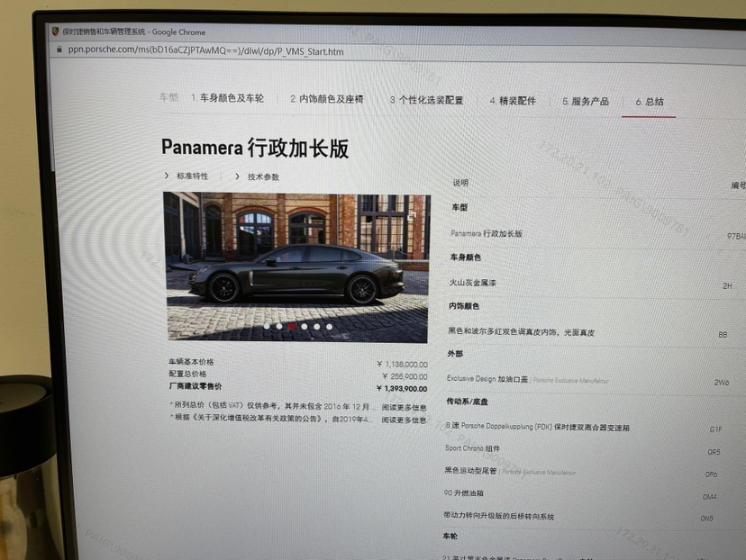Click the 8 速 Porsche Doppelkupplung (PDK) row
The image size is (746, 560).
(x=584, y=427)
